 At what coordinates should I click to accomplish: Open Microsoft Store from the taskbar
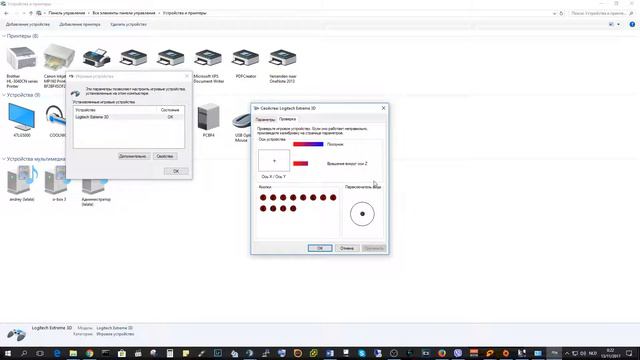(x=122, y=353)
